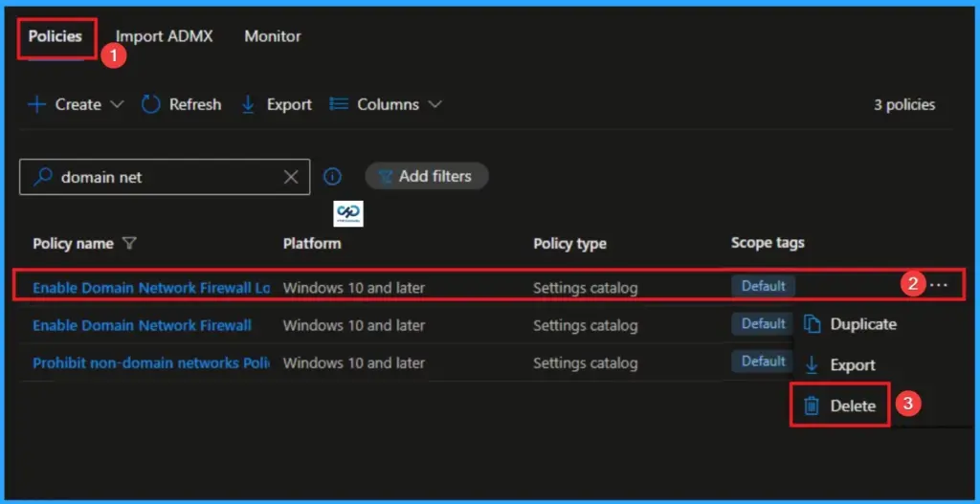Click Windows 10 and later in Prohibit row

[354, 362]
